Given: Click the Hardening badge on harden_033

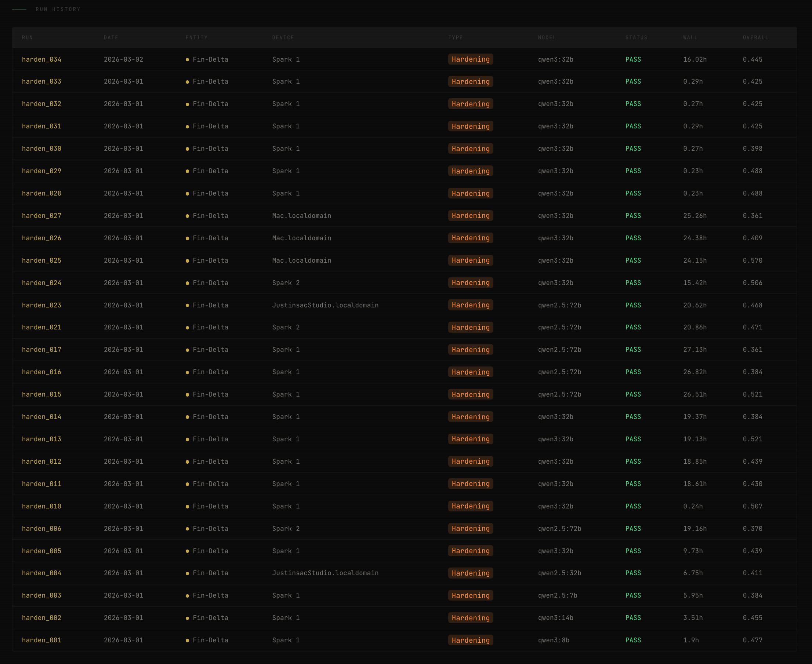Looking at the screenshot, I should 470,81.
